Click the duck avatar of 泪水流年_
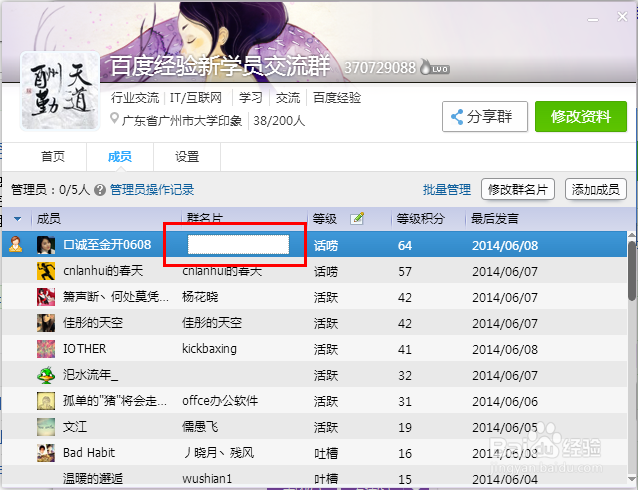 tap(46, 375)
